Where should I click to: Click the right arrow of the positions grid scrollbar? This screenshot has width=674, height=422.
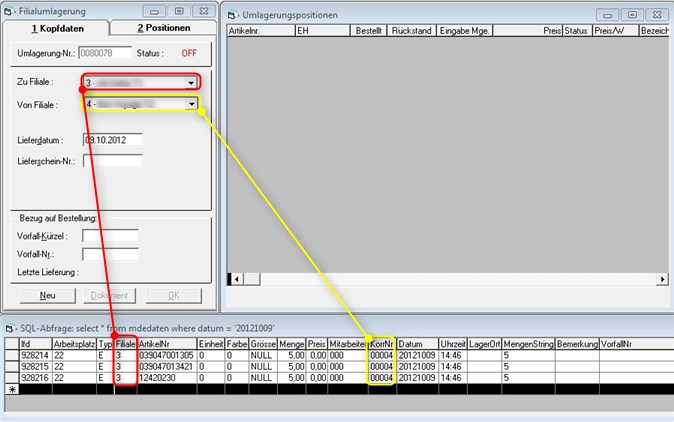click(662, 281)
